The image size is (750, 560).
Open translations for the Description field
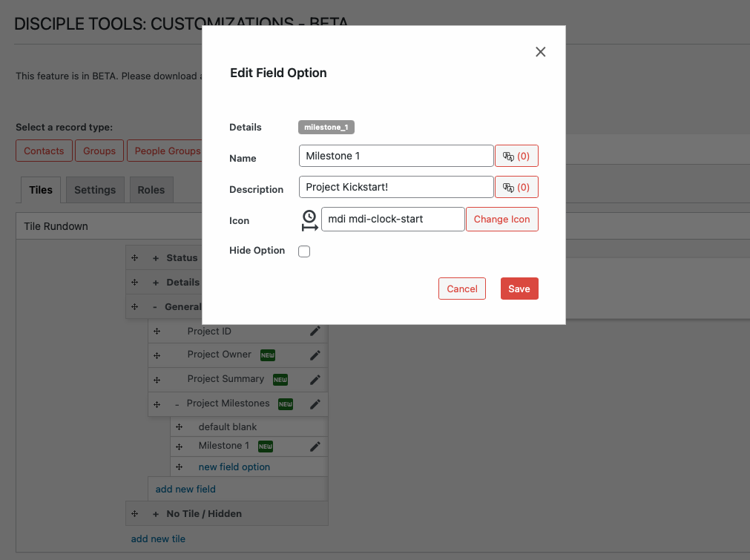(516, 188)
